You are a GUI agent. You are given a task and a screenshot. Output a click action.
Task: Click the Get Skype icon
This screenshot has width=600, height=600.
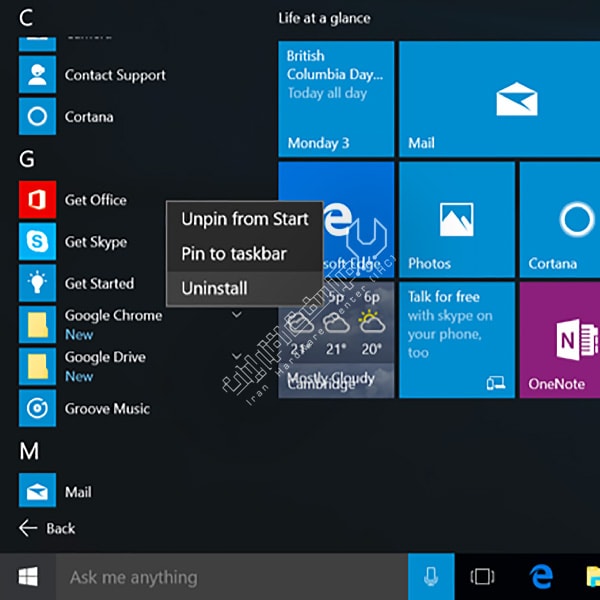click(37, 241)
